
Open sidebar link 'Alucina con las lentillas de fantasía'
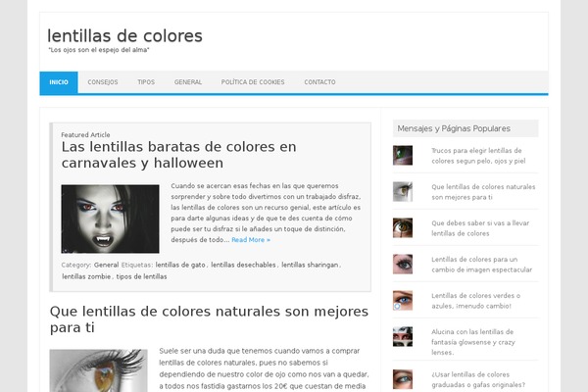(473, 342)
